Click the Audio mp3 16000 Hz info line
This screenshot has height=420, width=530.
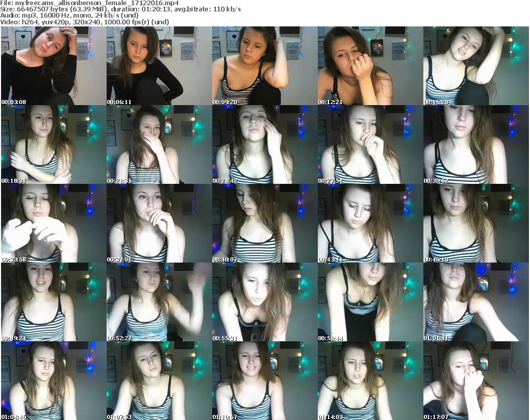tap(69, 16)
